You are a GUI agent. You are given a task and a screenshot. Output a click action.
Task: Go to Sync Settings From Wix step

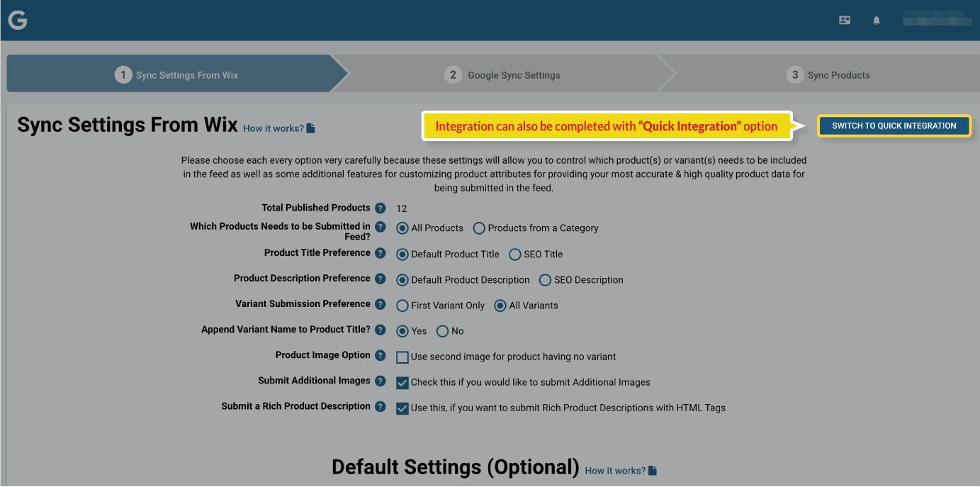177,74
